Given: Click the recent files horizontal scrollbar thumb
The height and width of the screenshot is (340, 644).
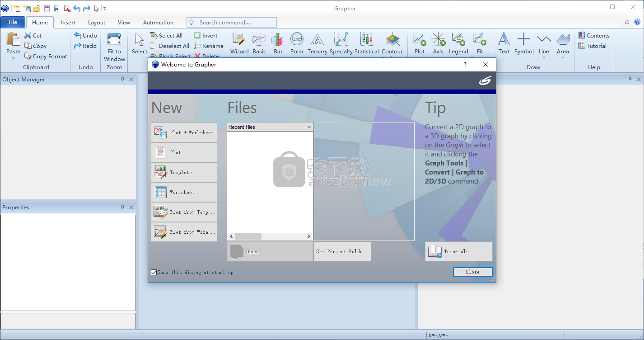Looking at the screenshot, I should tap(248, 236).
